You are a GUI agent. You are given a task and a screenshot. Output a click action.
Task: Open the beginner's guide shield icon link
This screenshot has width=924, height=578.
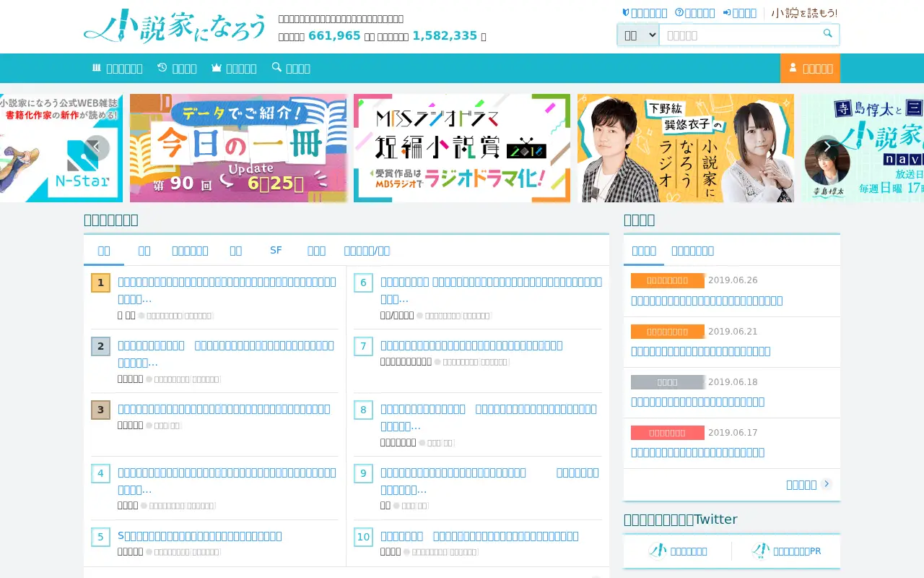(x=645, y=13)
